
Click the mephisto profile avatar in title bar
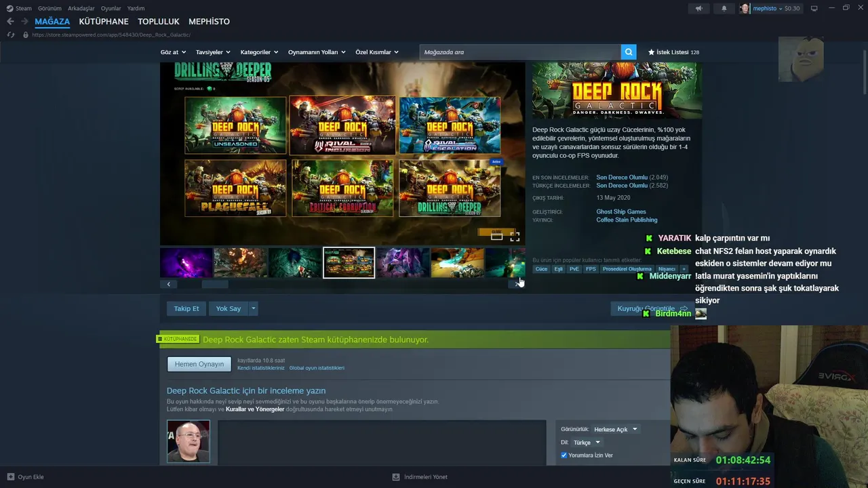click(x=745, y=8)
